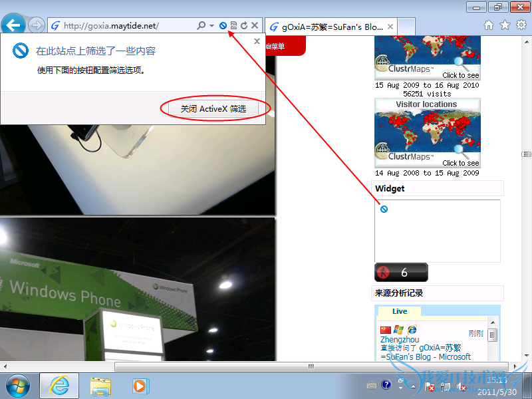Click the 56251 visits text

click(x=427, y=94)
